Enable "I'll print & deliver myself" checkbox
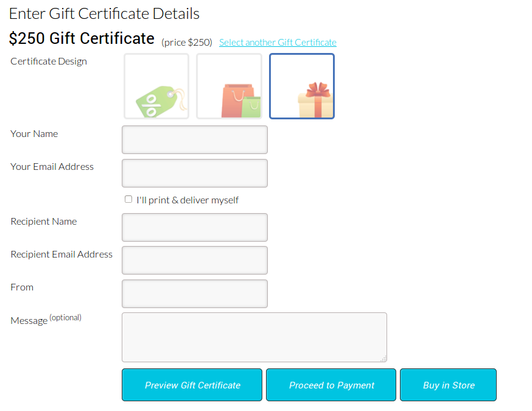Image resolution: width=532 pixels, height=411 pixels. (128, 199)
